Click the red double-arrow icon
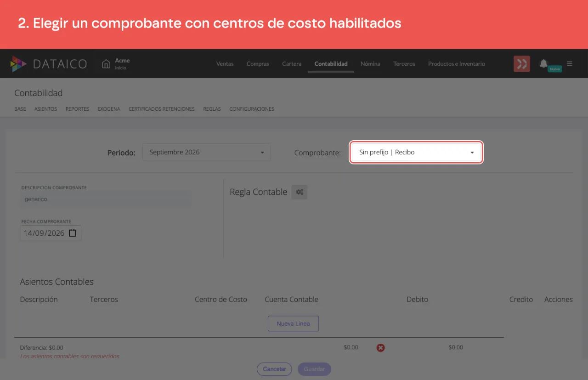This screenshot has height=380, width=588. 522,64
